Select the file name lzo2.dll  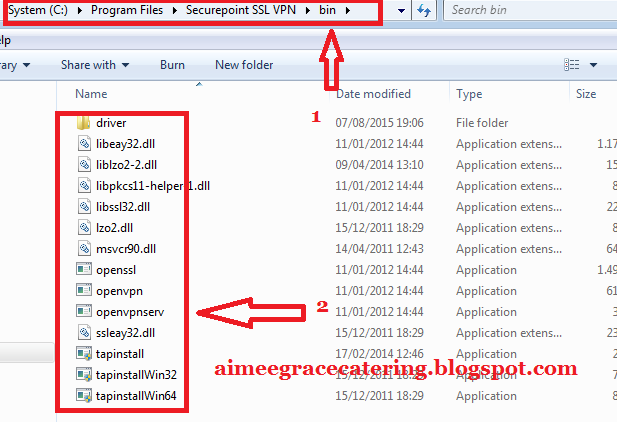[x=115, y=228]
